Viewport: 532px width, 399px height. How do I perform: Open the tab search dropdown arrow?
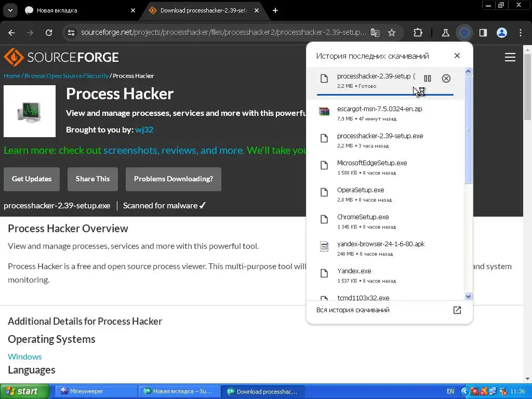coord(10,10)
